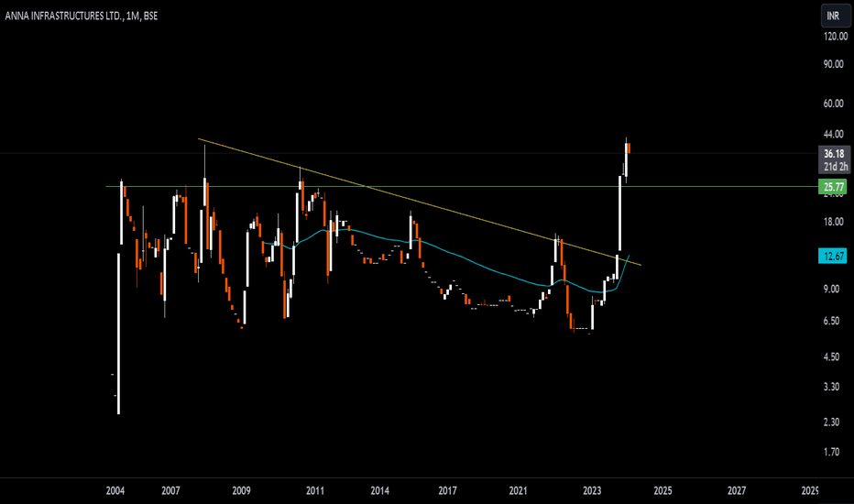The width and height of the screenshot is (854, 504).
Task: Click the 2011 time axis label
Action: pos(315,490)
